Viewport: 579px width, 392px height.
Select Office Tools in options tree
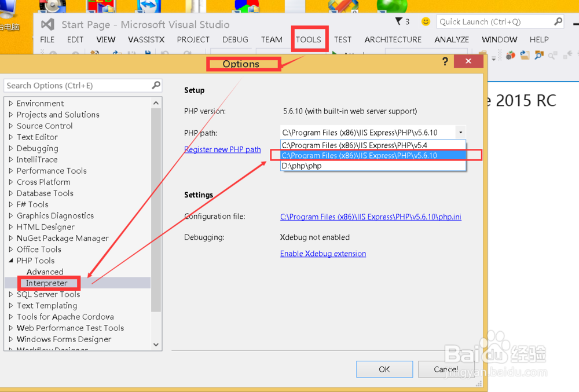(39, 250)
